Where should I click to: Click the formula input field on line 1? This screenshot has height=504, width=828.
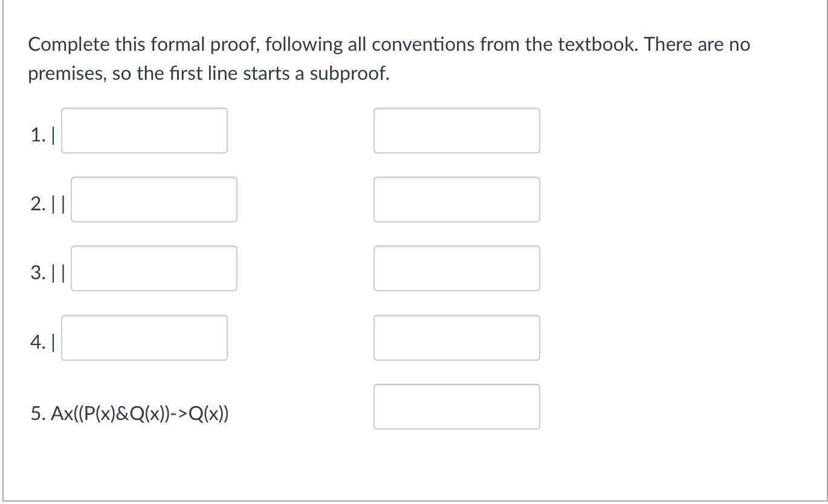tap(144, 131)
